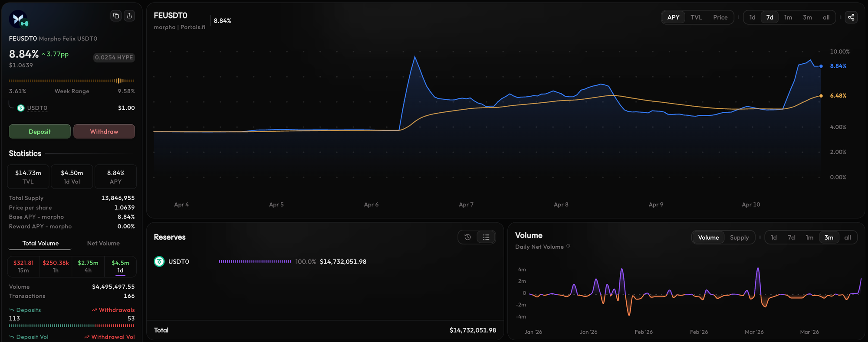868x342 pixels.
Task: Click the USDT0 token icon in Reserves
Action: pos(159,262)
